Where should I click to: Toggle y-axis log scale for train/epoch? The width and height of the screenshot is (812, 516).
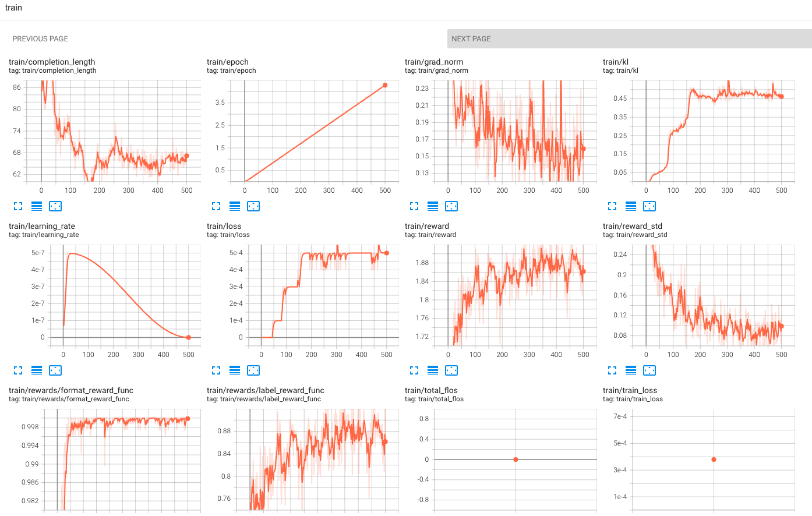click(x=235, y=206)
